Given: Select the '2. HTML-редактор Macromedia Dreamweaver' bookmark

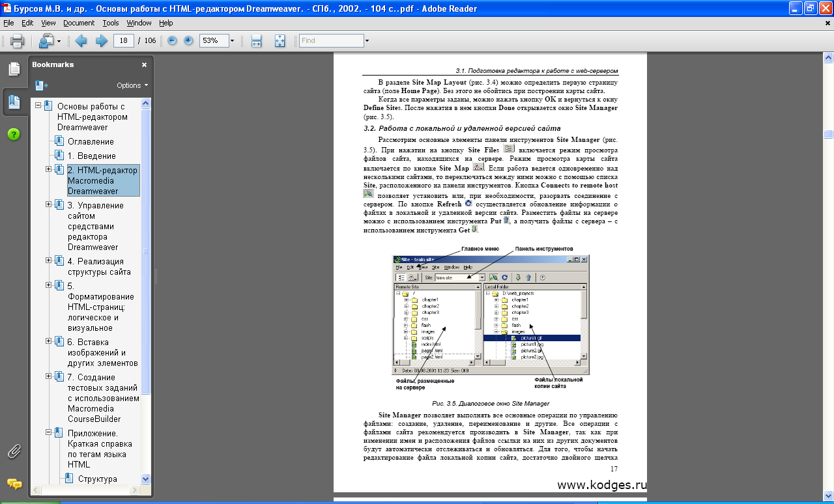Looking at the screenshot, I should click(x=103, y=180).
